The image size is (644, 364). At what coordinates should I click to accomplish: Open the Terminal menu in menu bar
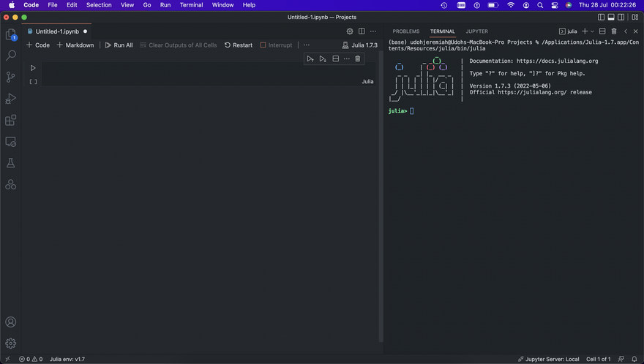pyautogui.click(x=192, y=5)
